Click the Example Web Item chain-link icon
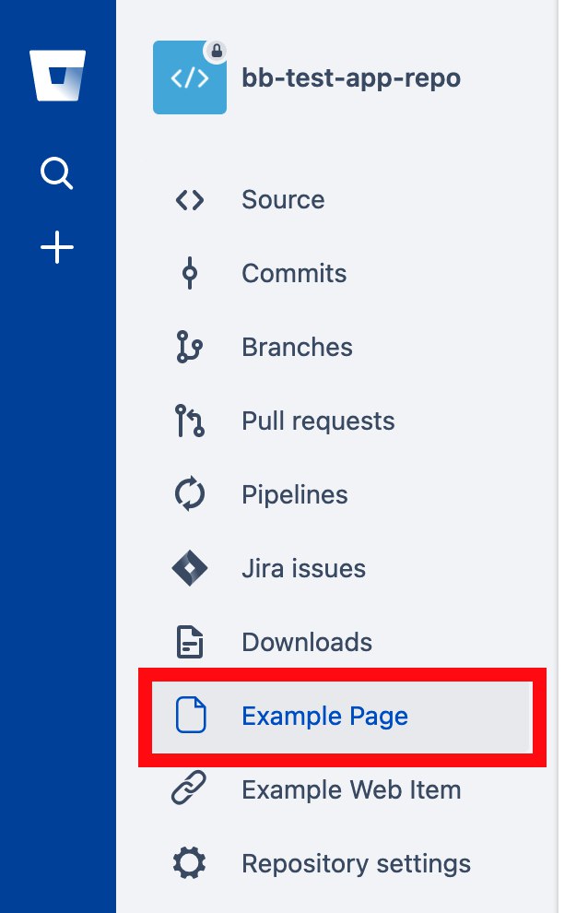Image resolution: width=588 pixels, height=913 pixels. 189,788
